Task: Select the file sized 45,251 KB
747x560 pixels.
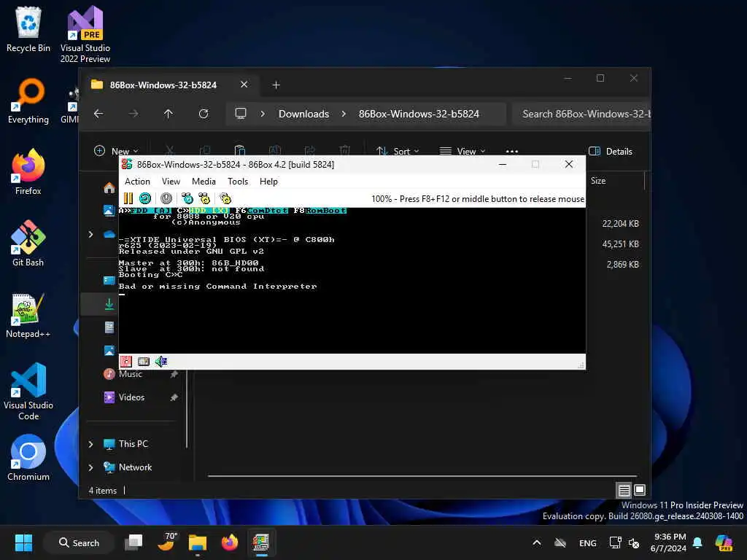Action: point(620,244)
